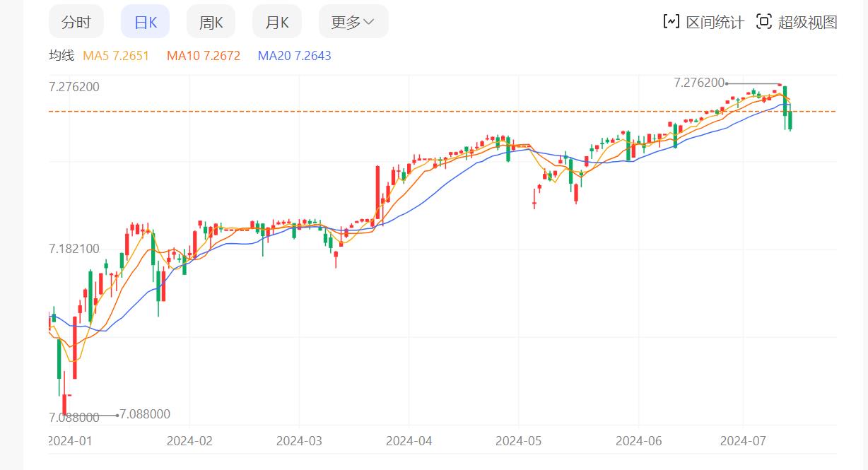Click the 超级视图 super view icon
This screenshot has height=470, width=868.
point(763,22)
